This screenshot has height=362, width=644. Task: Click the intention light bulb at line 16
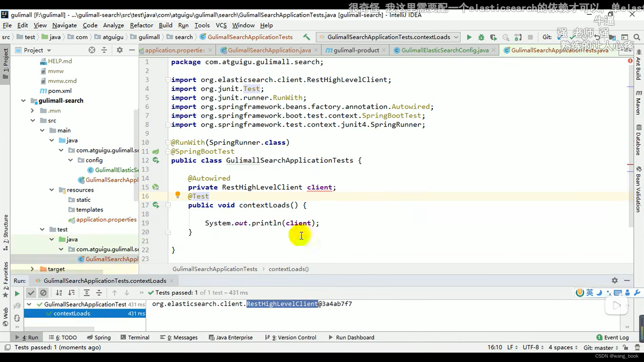tap(178, 195)
